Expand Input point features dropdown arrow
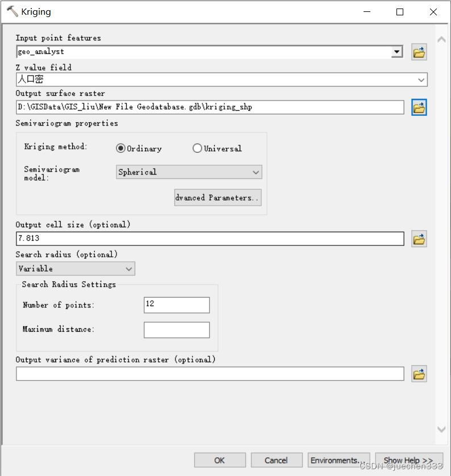This screenshot has height=476, width=451. coord(396,52)
